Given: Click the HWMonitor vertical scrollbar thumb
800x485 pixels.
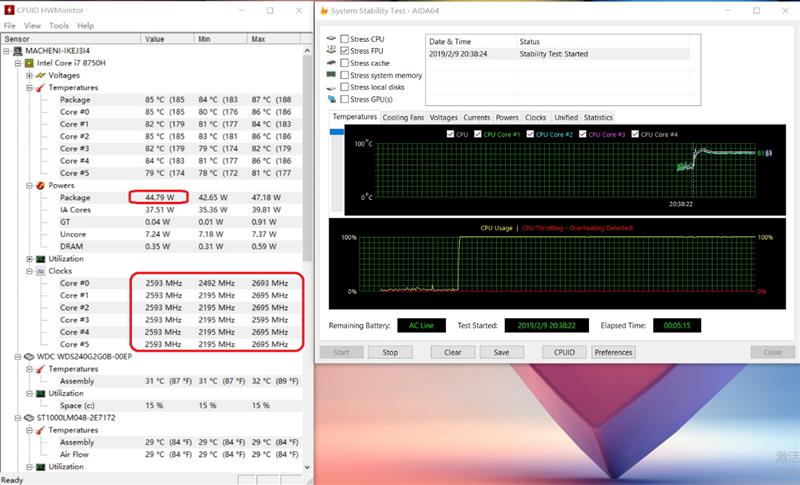Looking at the screenshot, I should click(307, 158).
